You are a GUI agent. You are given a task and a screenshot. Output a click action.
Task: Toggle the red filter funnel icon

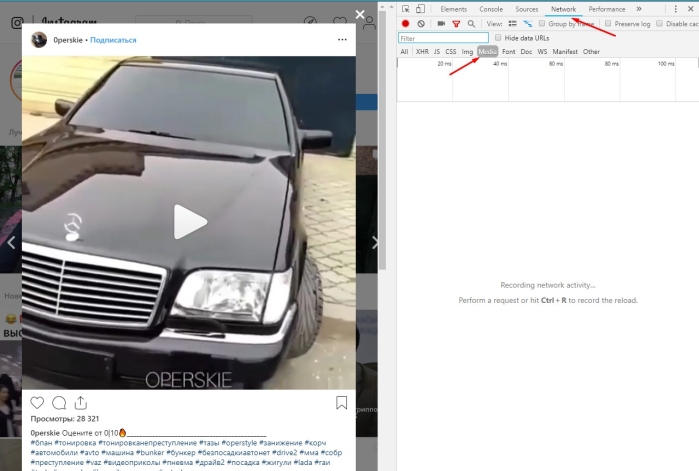pyautogui.click(x=456, y=24)
